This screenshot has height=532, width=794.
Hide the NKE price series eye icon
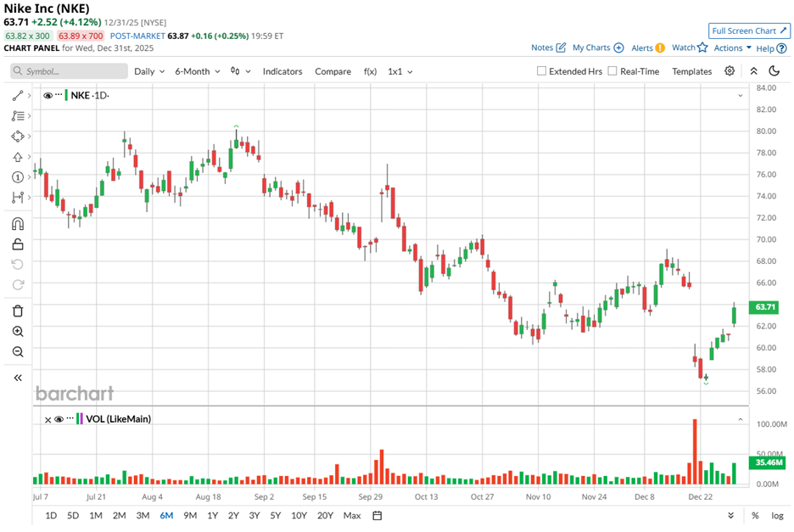point(48,95)
